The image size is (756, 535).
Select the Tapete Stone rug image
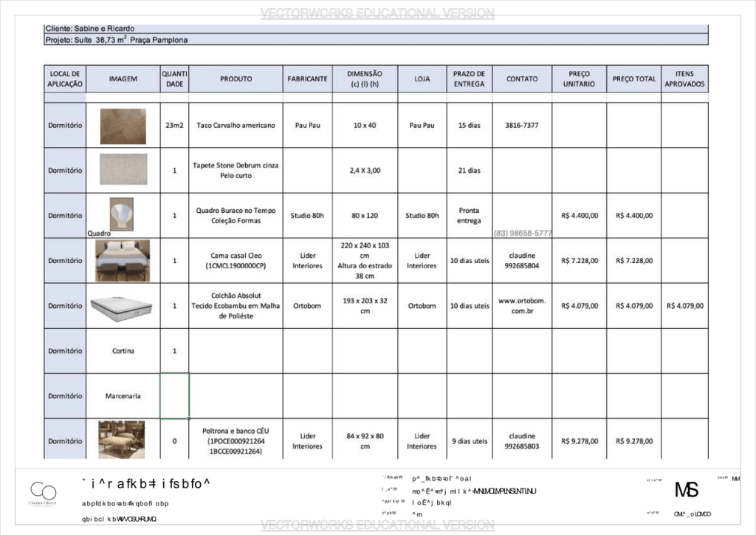coord(123,168)
